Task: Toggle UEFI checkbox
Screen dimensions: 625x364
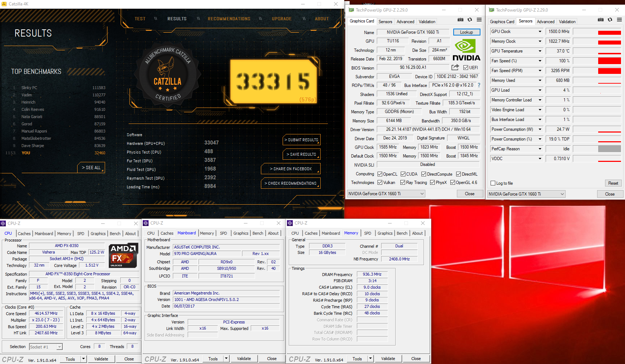Action: [x=466, y=67]
